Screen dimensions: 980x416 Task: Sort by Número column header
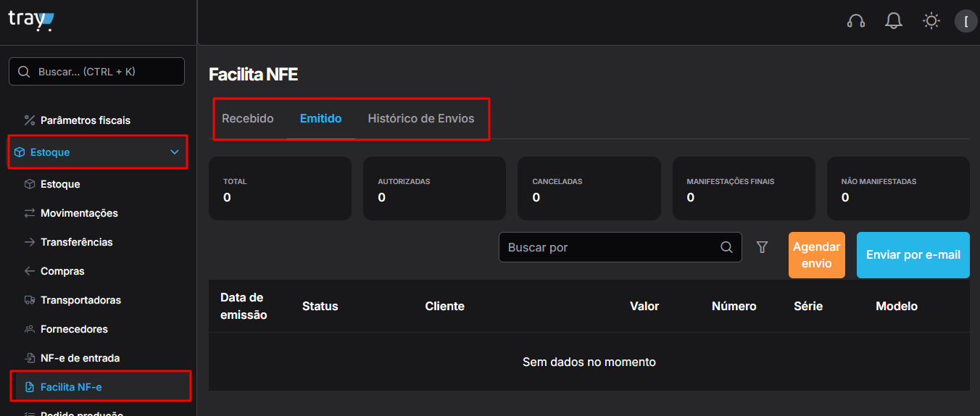pyautogui.click(x=734, y=306)
